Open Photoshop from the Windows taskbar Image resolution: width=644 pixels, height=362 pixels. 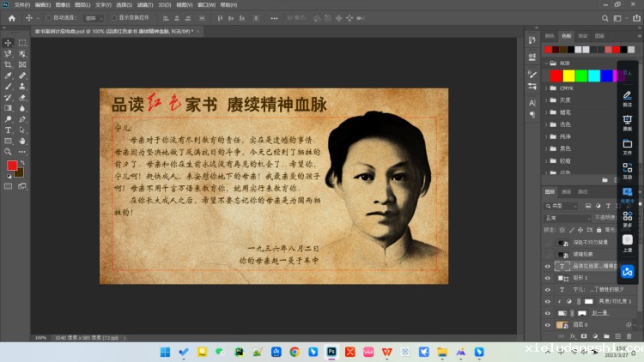point(331,352)
